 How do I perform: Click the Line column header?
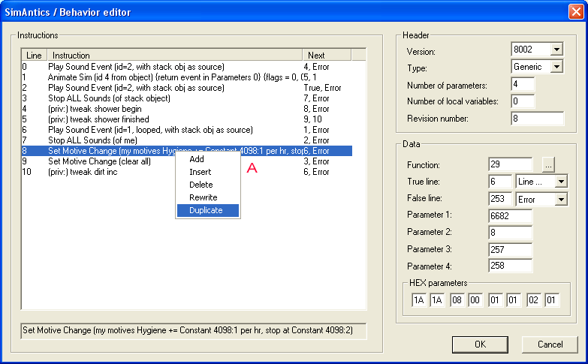(x=34, y=55)
